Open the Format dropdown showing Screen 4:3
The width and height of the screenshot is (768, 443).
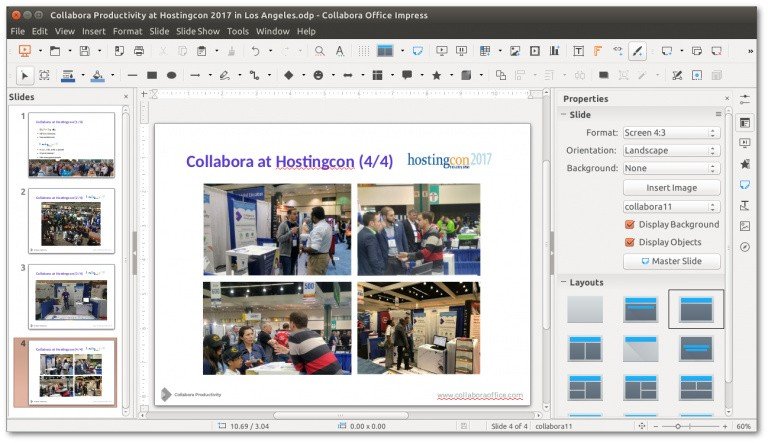click(670, 132)
